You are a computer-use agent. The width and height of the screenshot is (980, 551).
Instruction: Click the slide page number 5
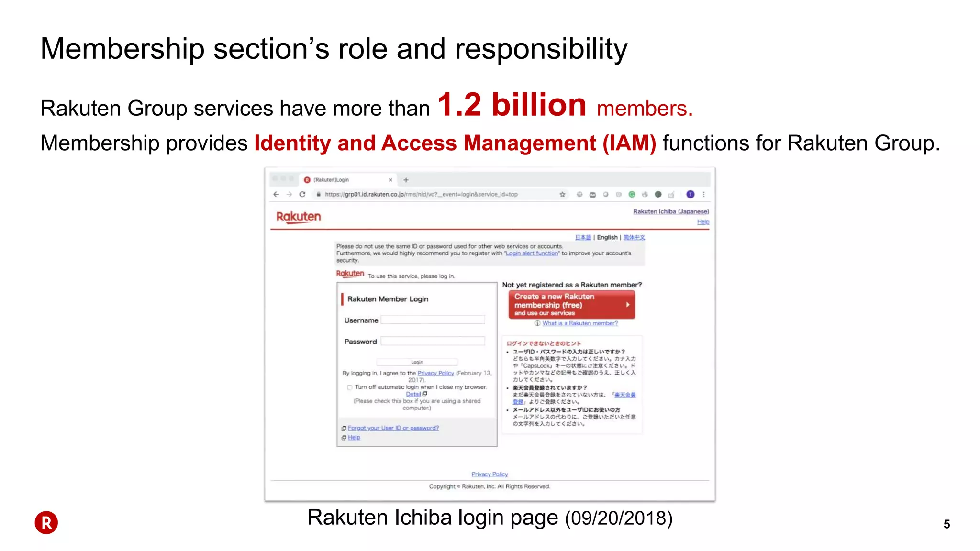pyautogui.click(x=947, y=524)
